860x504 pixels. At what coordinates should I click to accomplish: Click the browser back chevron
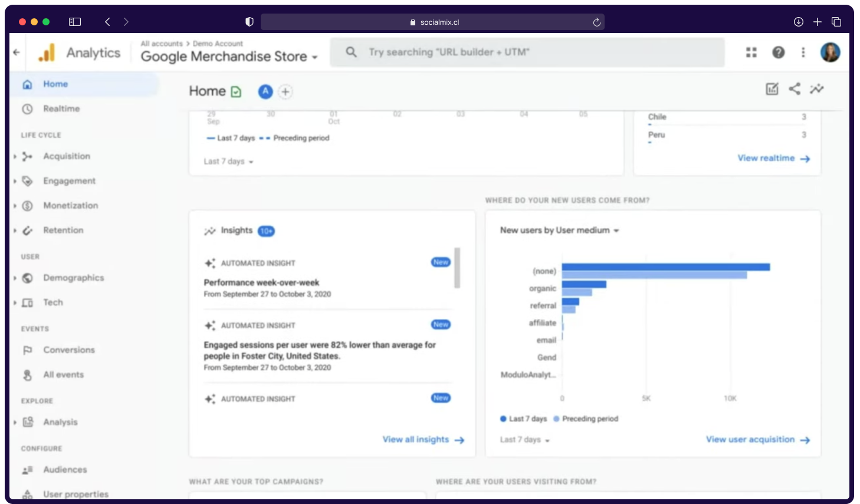click(107, 22)
